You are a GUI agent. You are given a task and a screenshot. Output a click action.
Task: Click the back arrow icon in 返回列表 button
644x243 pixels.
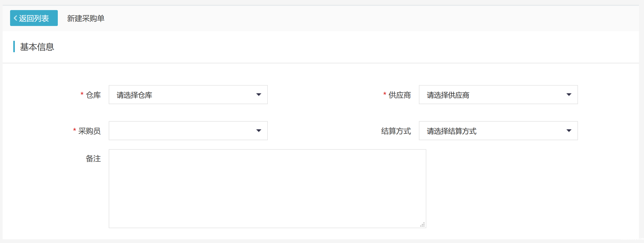tap(15, 18)
